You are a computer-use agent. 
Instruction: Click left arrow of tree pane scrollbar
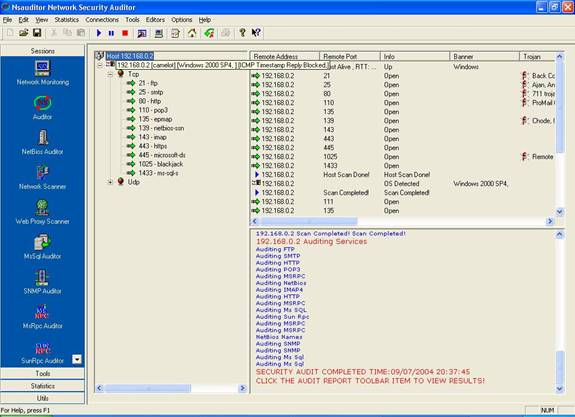[99, 388]
